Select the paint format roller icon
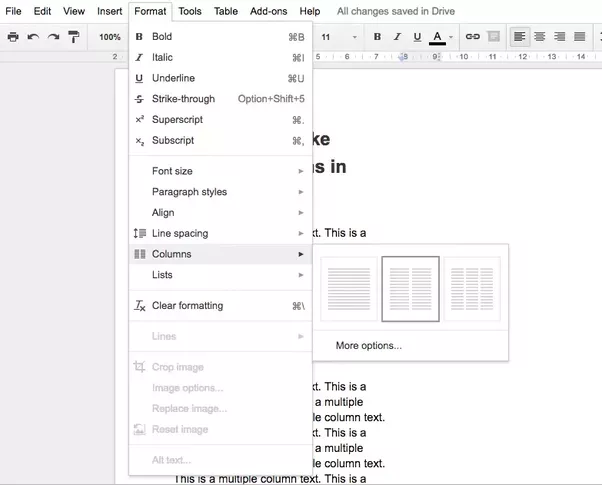The height and width of the screenshot is (485, 602). [x=74, y=37]
